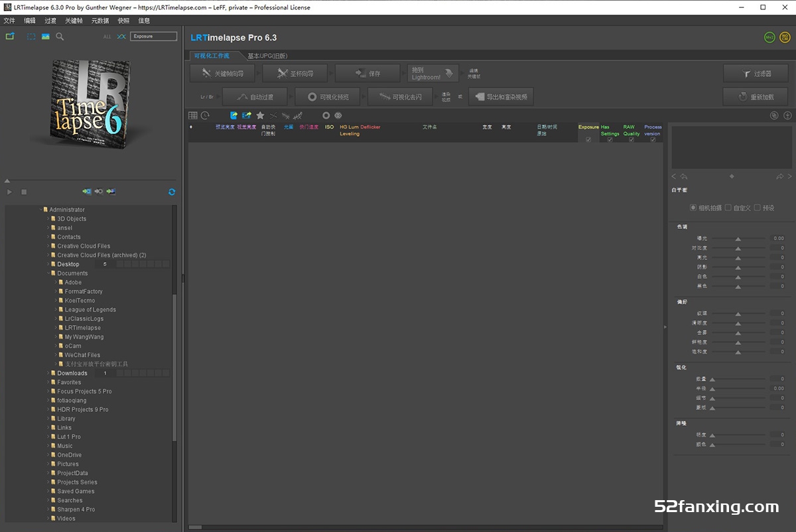796x532 pixels.
Task: Toggle the Exposure column checkbox
Action: 588,139
